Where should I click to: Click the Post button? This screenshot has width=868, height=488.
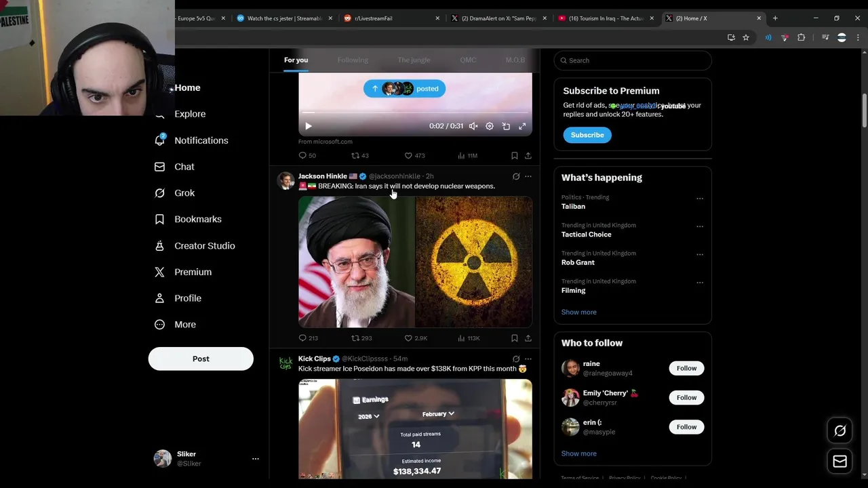(x=201, y=359)
